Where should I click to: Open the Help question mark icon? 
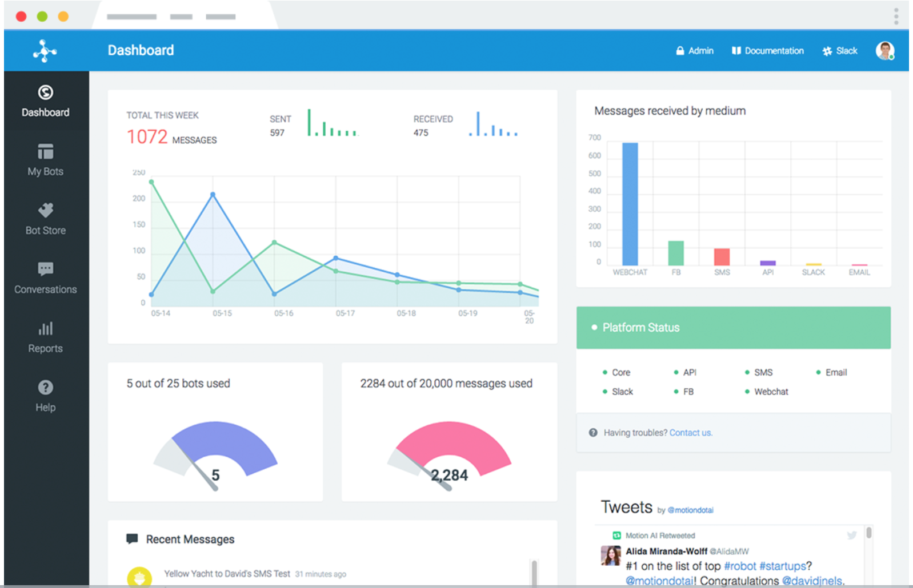pyautogui.click(x=45, y=388)
